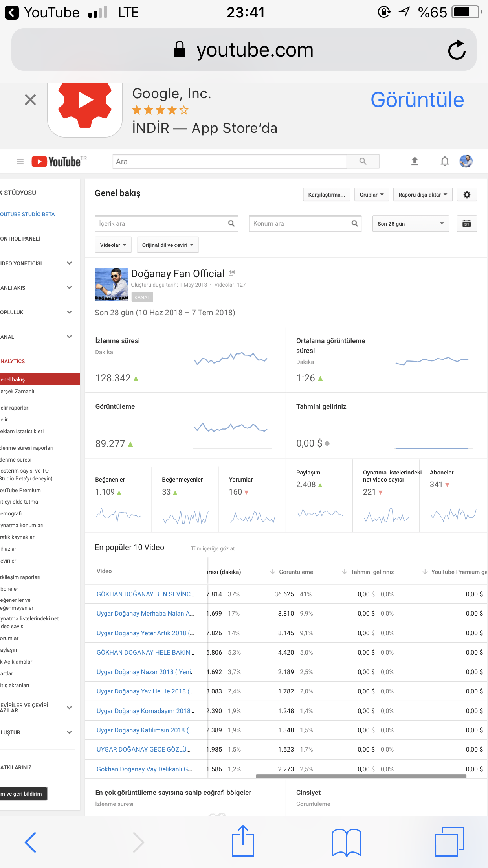Select Gerçek Zamanlı in the sidebar
This screenshot has height=868, width=488.
click(x=18, y=391)
